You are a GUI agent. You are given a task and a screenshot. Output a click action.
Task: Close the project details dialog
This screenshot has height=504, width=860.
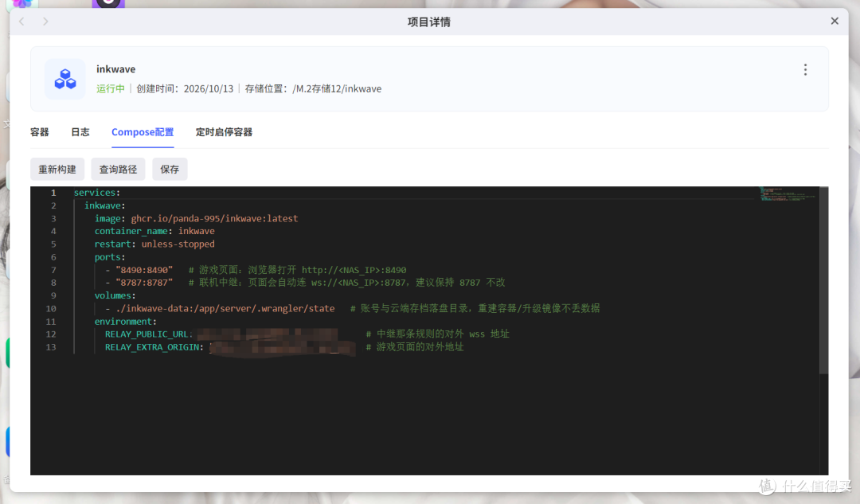[835, 21]
